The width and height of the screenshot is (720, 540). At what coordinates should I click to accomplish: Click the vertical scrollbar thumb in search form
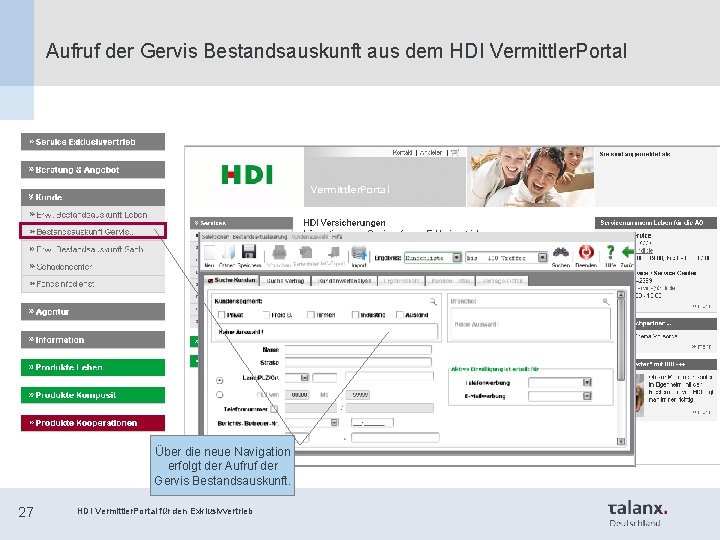tap(621, 340)
